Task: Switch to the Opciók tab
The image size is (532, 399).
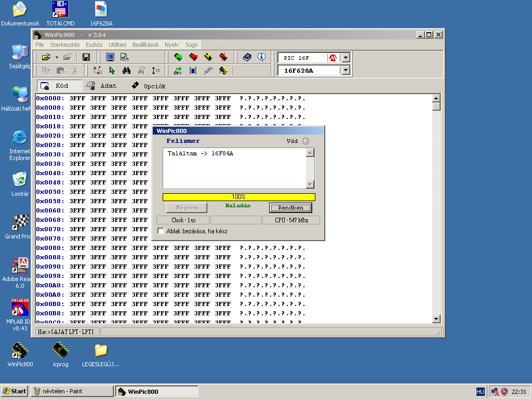Action: (x=149, y=86)
